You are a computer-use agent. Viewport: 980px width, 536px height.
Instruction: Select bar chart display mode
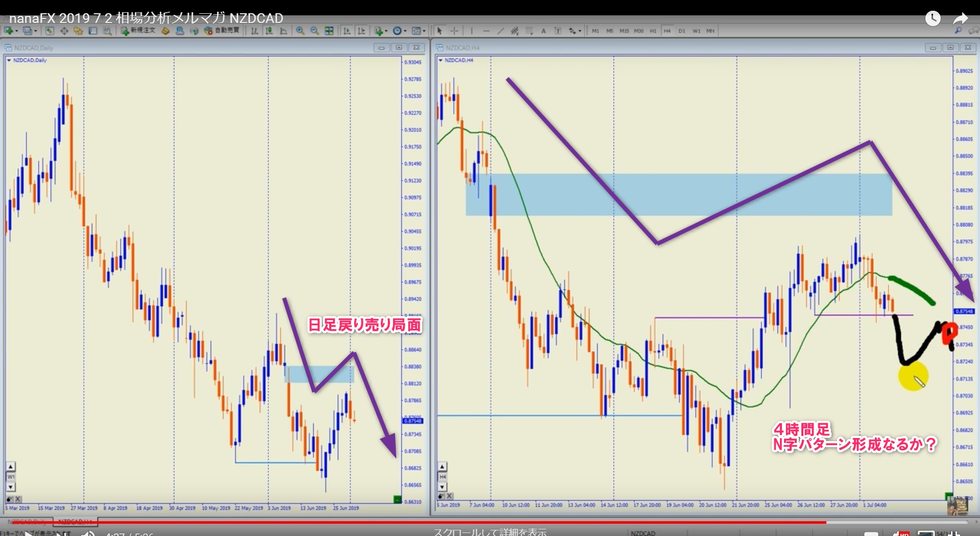pyautogui.click(x=254, y=31)
